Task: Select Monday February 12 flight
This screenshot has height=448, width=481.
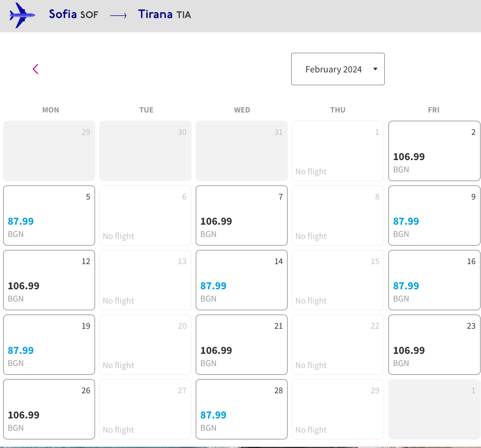Action: (x=49, y=280)
